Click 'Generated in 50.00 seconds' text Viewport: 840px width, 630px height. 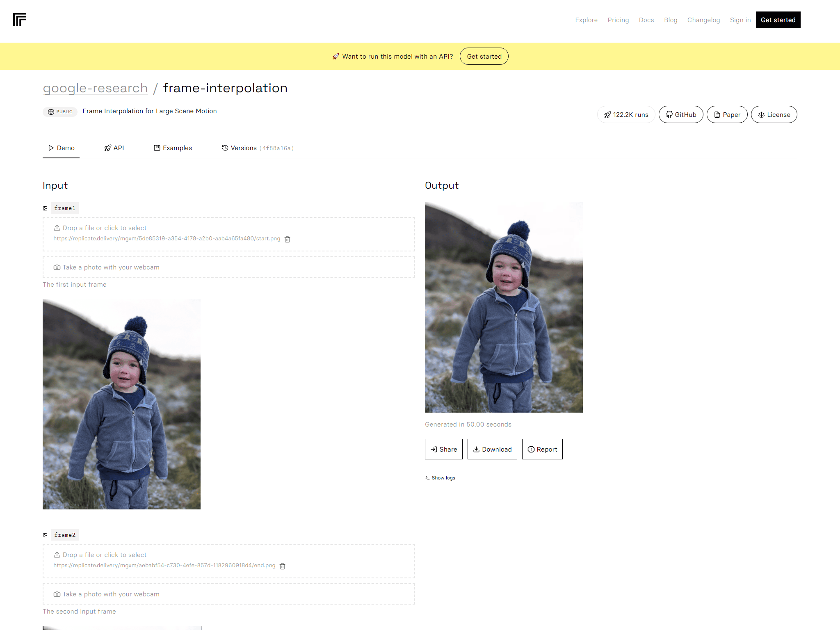pos(468,425)
